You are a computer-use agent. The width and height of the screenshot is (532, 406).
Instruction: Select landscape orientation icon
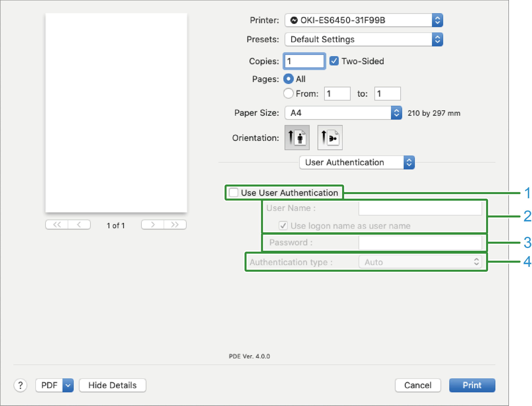[x=330, y=137]
